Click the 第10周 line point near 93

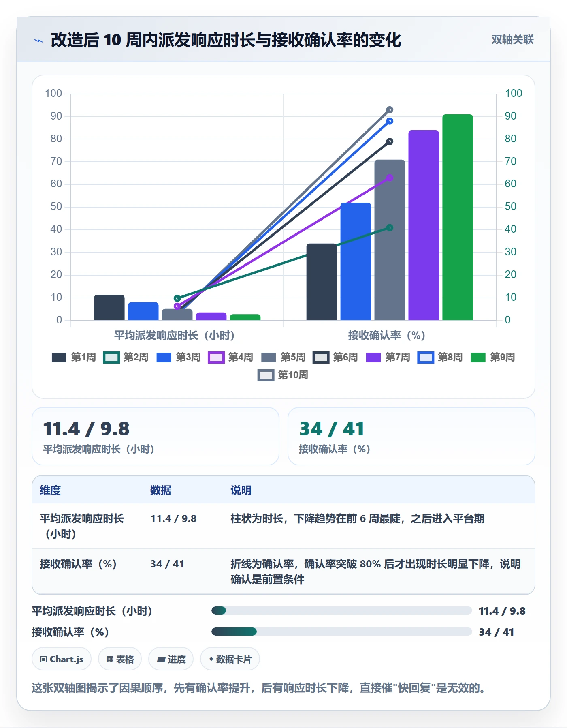pos(390,110)
